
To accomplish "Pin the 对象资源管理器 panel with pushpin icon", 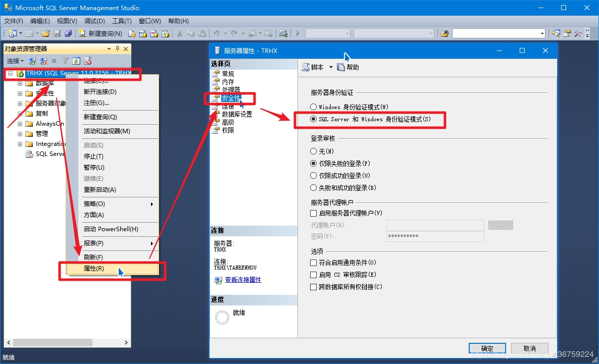I will click(118, 49).
